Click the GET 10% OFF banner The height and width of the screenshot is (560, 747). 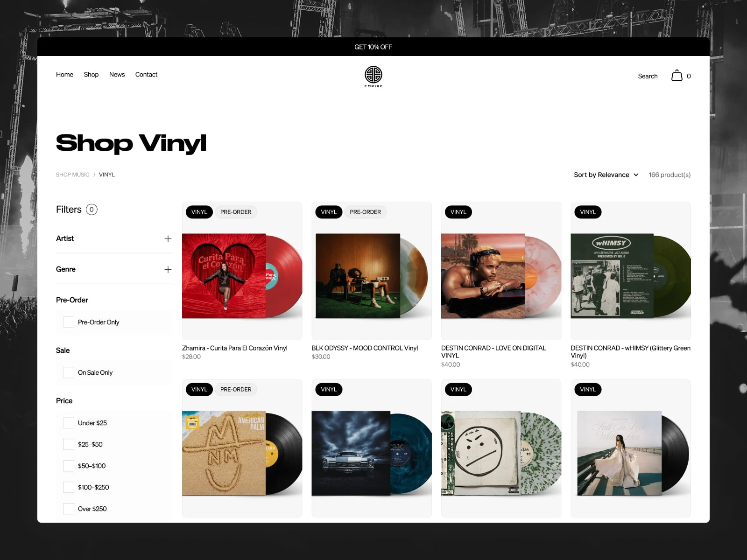click(373, 47)
